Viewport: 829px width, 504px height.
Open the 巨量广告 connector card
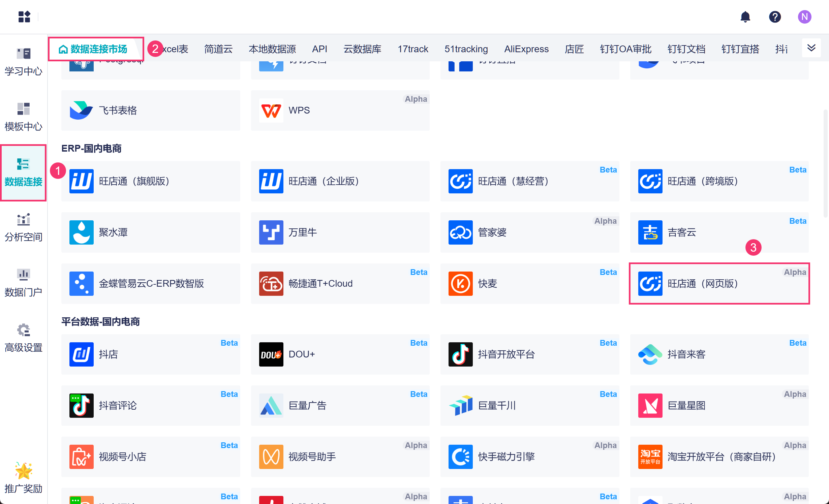pyautogui.click(x=340, y=406)
